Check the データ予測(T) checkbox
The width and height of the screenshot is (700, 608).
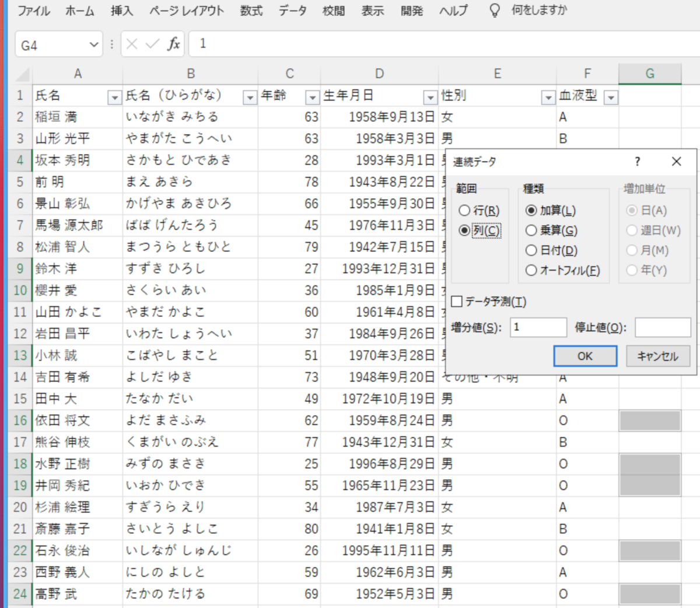[x=457, y=301]
